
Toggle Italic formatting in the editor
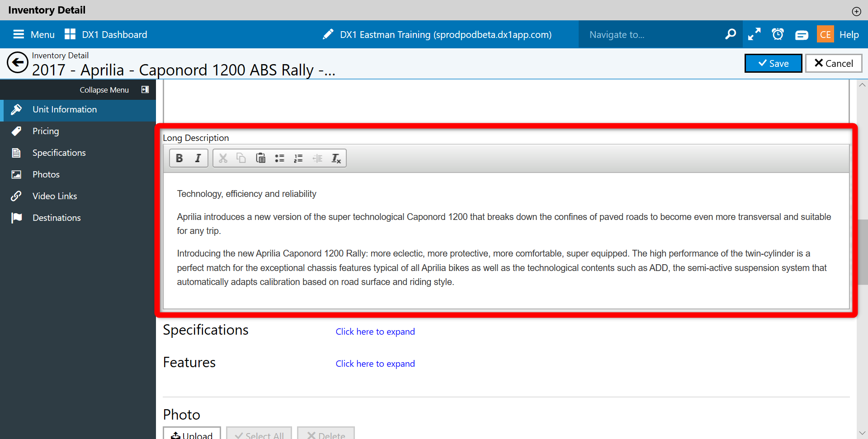(198, 158)
